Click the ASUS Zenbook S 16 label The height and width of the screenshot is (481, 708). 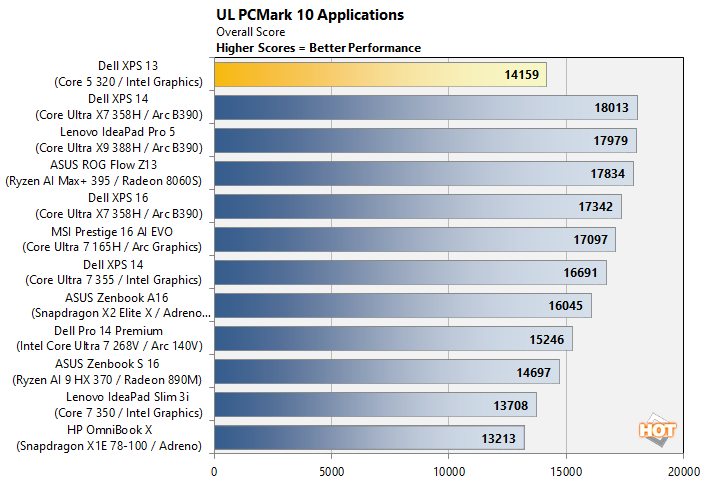[x=107, y=372]
